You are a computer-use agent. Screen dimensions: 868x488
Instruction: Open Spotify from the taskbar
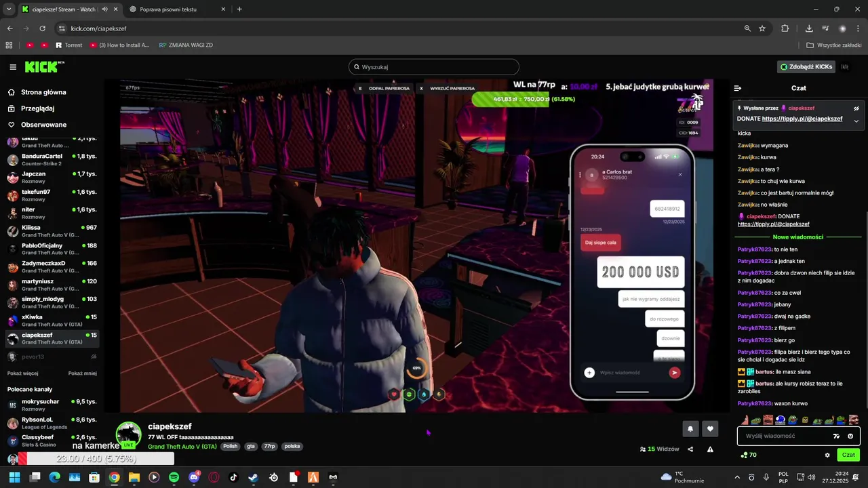click(174, 477)
